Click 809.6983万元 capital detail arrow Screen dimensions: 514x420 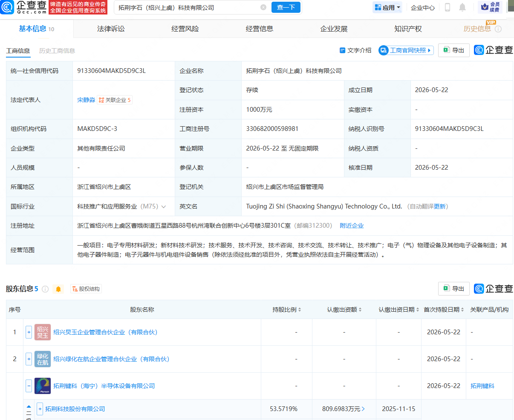click(363, 409)
